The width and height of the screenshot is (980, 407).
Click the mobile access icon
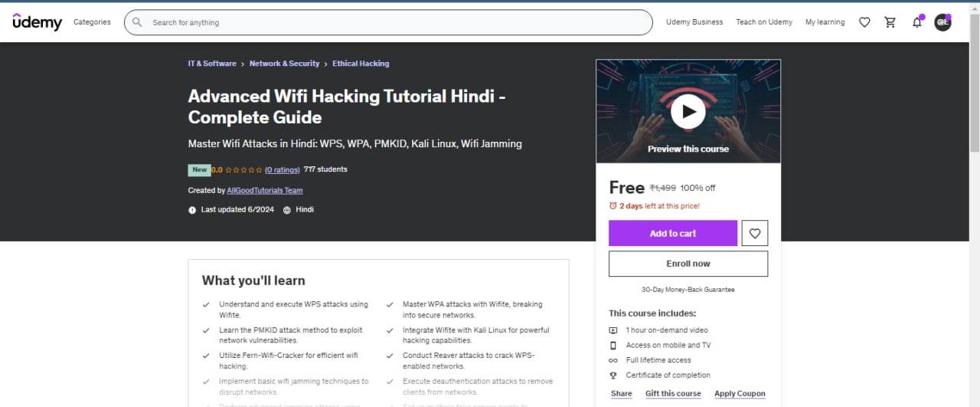point(613,345)
